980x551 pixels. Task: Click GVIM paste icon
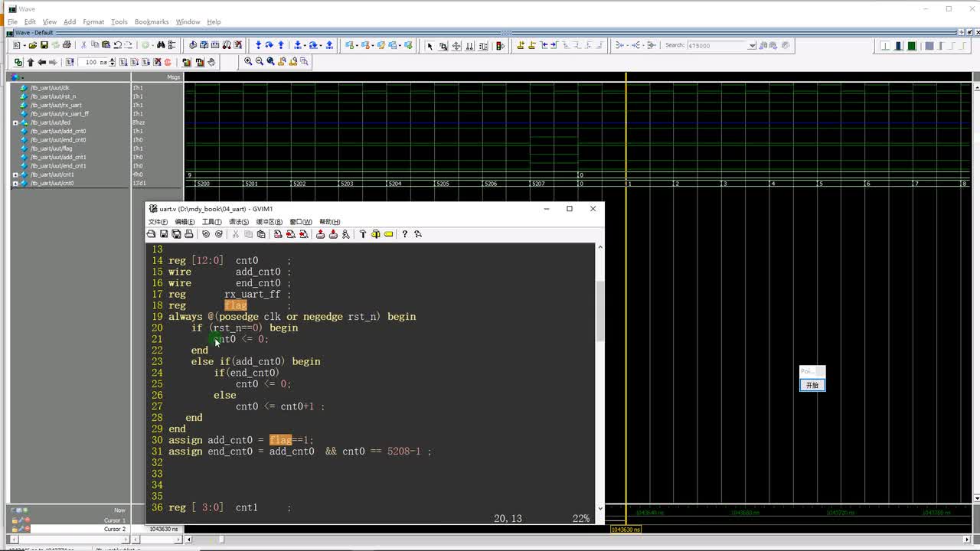(261, 234)
